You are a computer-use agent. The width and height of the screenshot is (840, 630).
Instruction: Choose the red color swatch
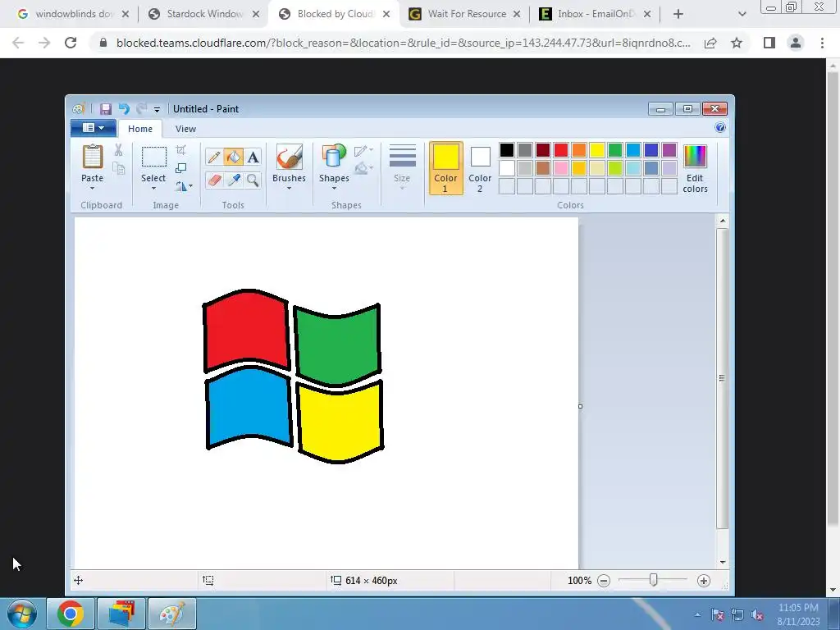coord(561,150)
